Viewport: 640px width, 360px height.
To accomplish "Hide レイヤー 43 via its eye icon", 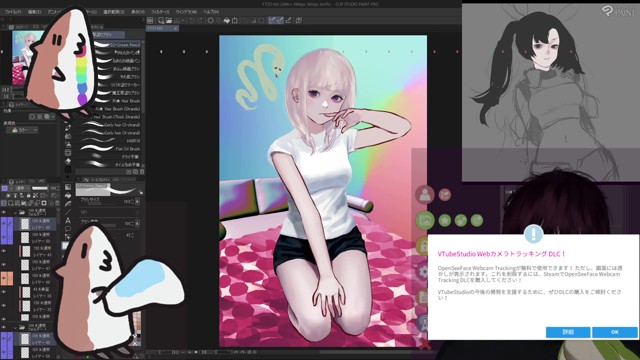I will click(x=4, y=251).
